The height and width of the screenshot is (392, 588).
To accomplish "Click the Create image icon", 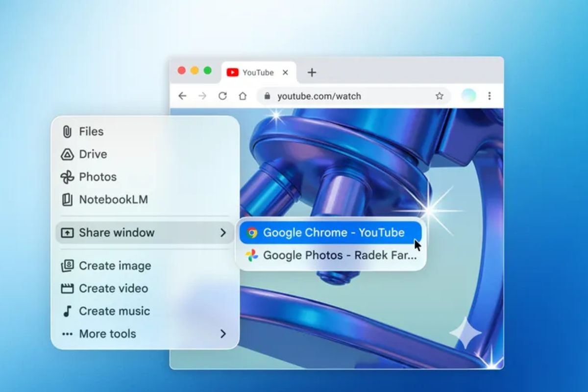I will tap(67, 266).
